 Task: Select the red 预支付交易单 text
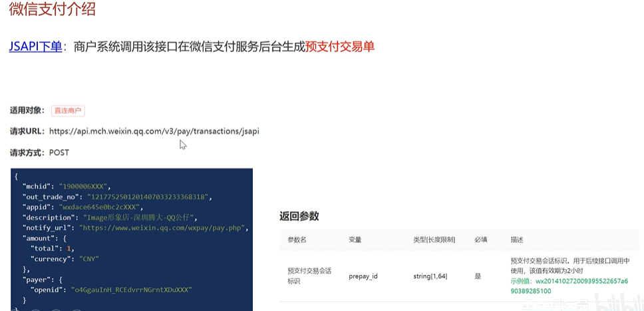click(x=340, y=47)
